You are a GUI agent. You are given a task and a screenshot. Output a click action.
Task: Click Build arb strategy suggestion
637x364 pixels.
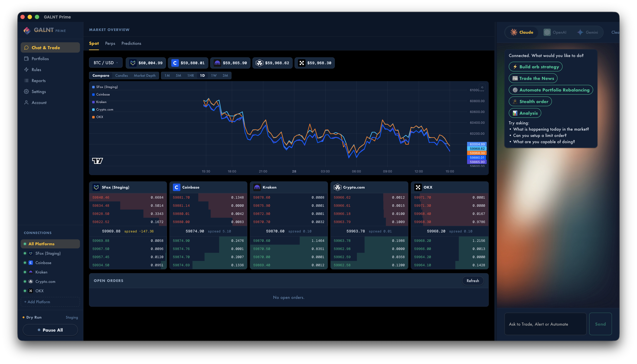535,67
